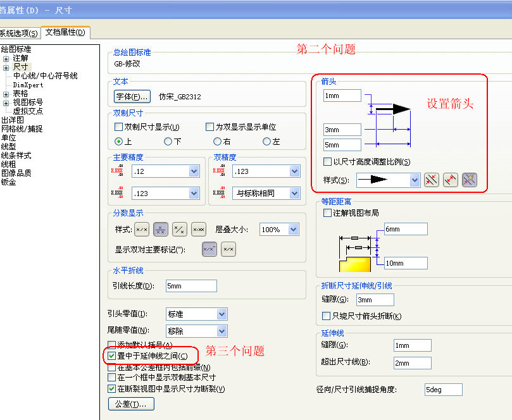Switch to 文档属性 tab

pyautogui.click(x=65, y=32)
